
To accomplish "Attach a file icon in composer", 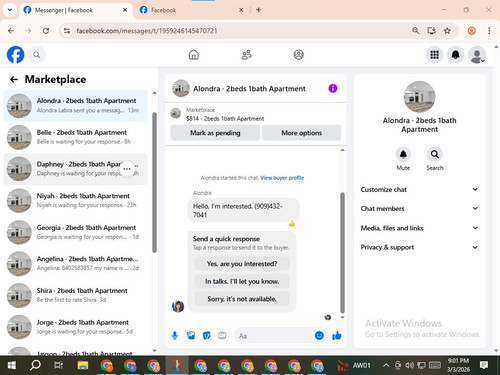I will click(x=191, y=335).
